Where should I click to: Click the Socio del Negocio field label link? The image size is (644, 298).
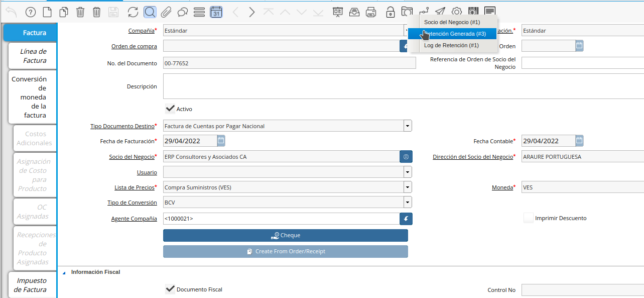tap(133, 157)
